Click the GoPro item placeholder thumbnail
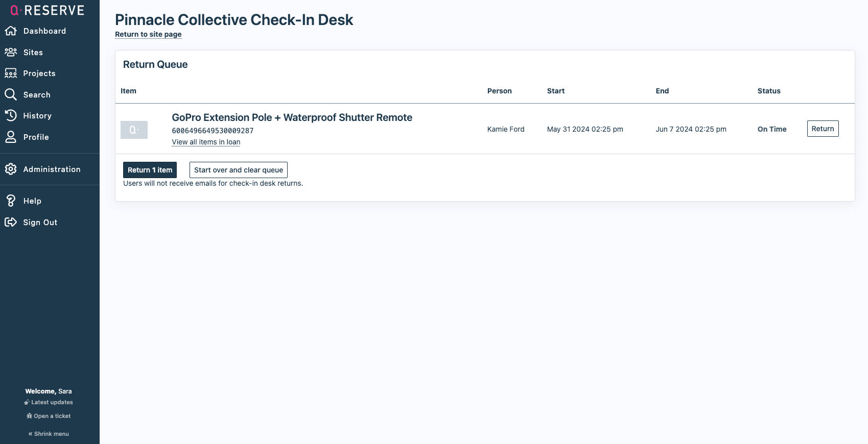 [134, 130]
